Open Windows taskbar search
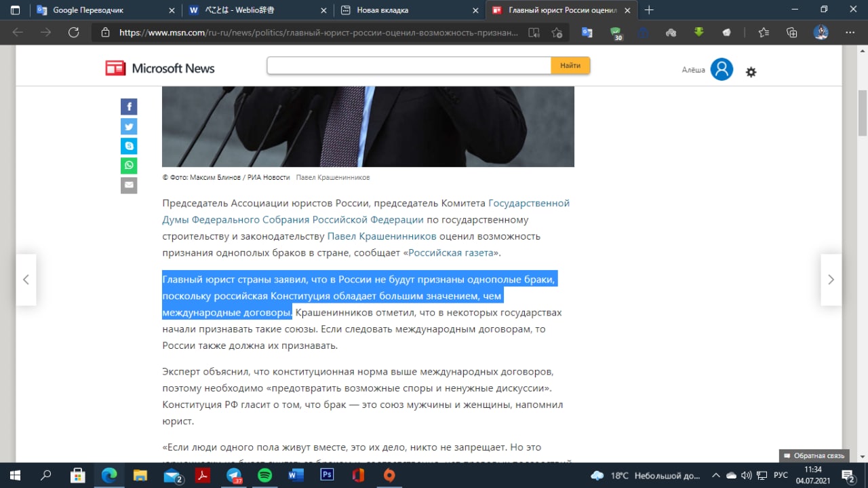Image resolution: width=868 pixels, height=488 pixels. point(46,475)
